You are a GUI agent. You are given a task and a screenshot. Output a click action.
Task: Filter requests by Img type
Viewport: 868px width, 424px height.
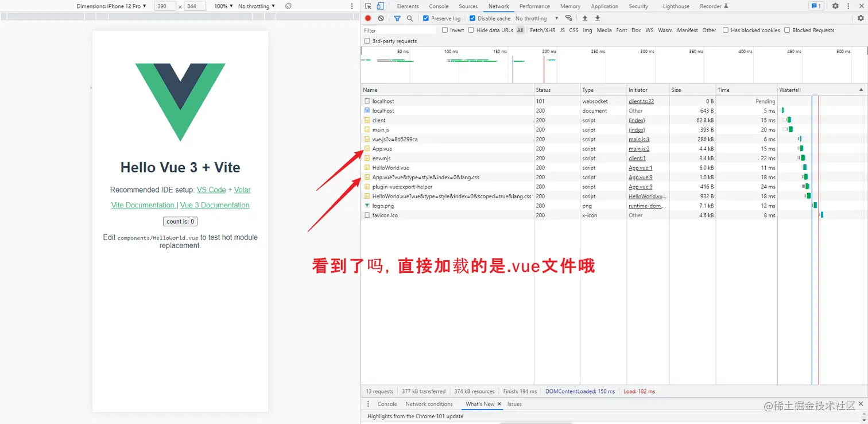(x=587, y=30)
